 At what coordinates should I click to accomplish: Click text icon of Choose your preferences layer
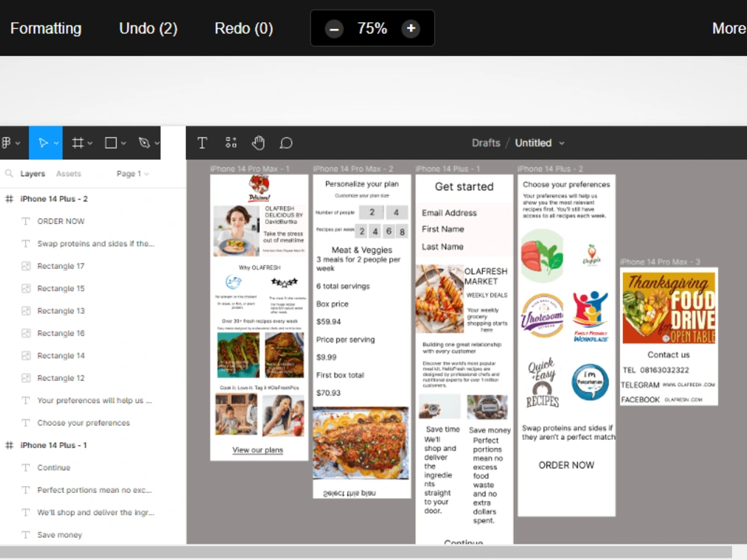[x=25, y=423]
